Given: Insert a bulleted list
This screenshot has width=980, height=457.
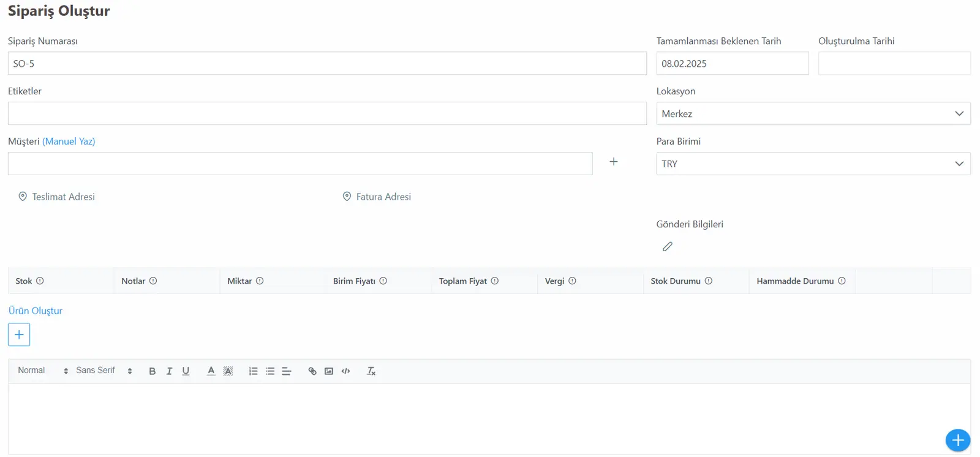Looking at the screenshot, I should [x=270, y=371].
